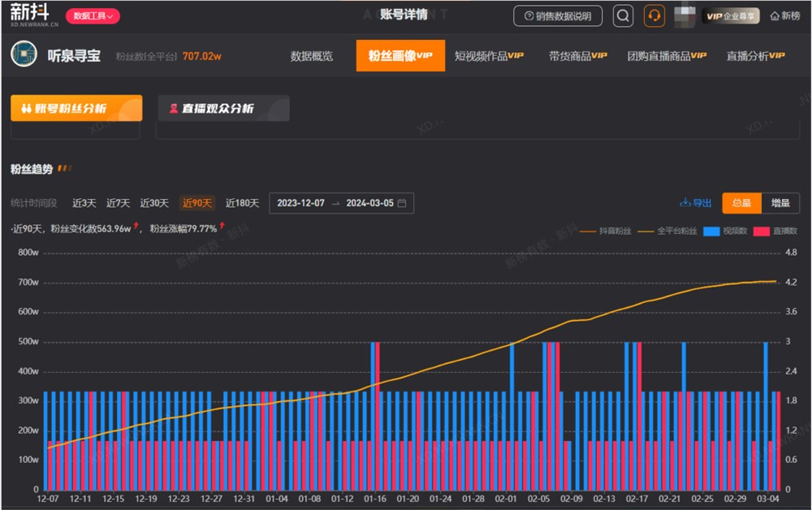Open 直播观众分析 section
The image size is (812, 510).
point(224,108)
